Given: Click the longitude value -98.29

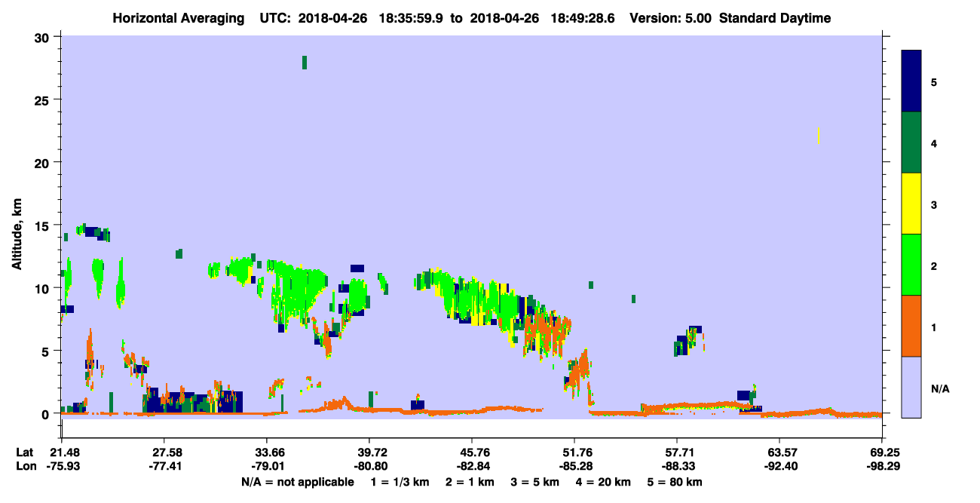Looking at the screenshot, I should 882,467.
